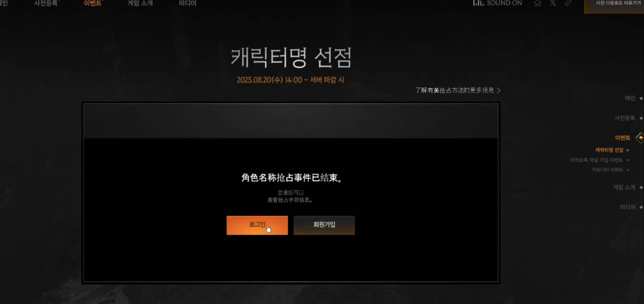This screenshot has height=304, width=644.
Task: Expand the arrow after 了解有关抢占方法的更多信息
Action: (499, 91)
